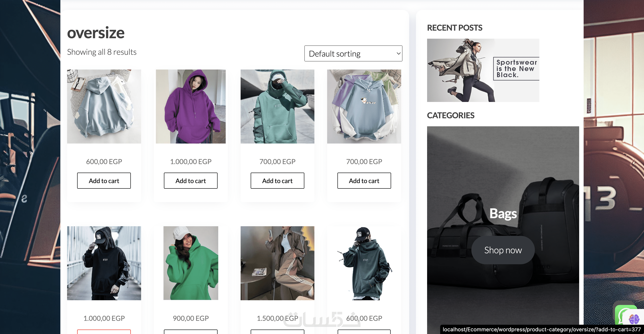Add the blue cow-print hoodie to cart
The width and height of the screenshot is (644, 334).
click(364, 181)
